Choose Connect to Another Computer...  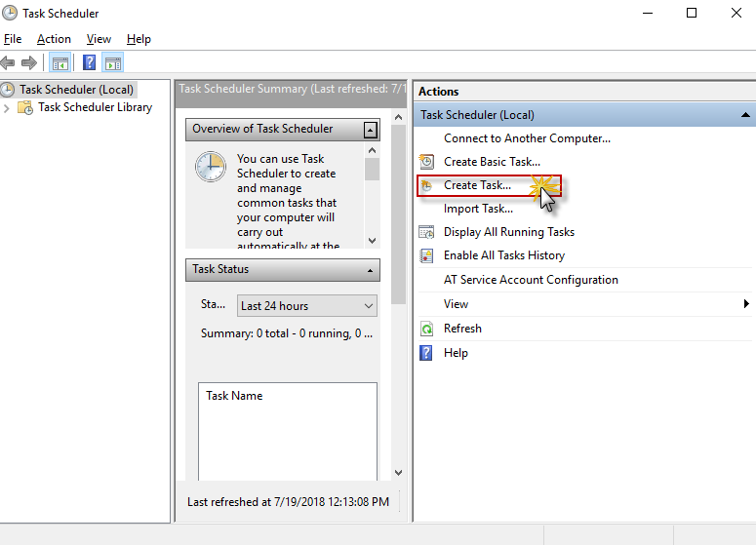pos(527,138)
